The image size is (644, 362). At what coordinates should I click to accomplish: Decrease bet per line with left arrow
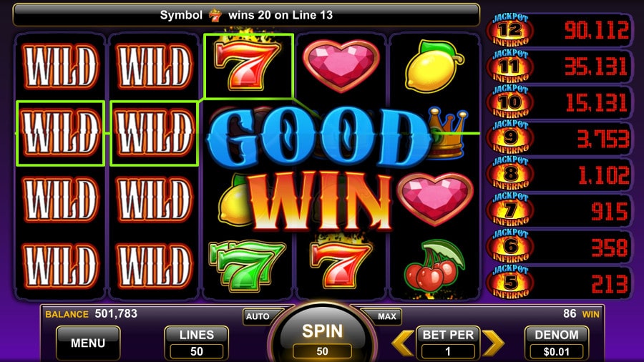(x=402, y=341)
